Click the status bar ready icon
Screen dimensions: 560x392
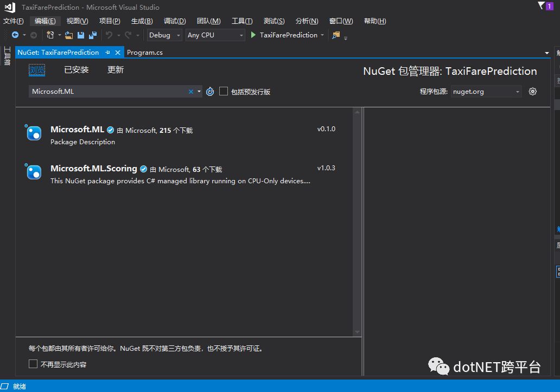(4, 386)
